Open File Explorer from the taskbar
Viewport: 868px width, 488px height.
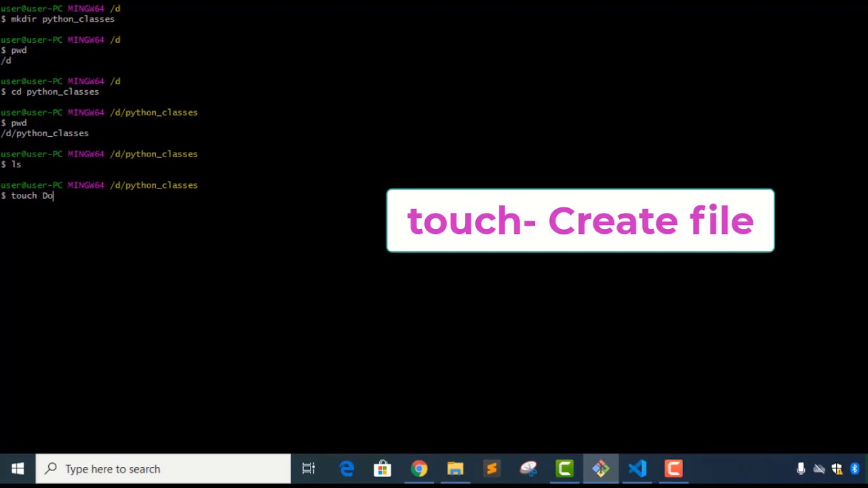455,469
